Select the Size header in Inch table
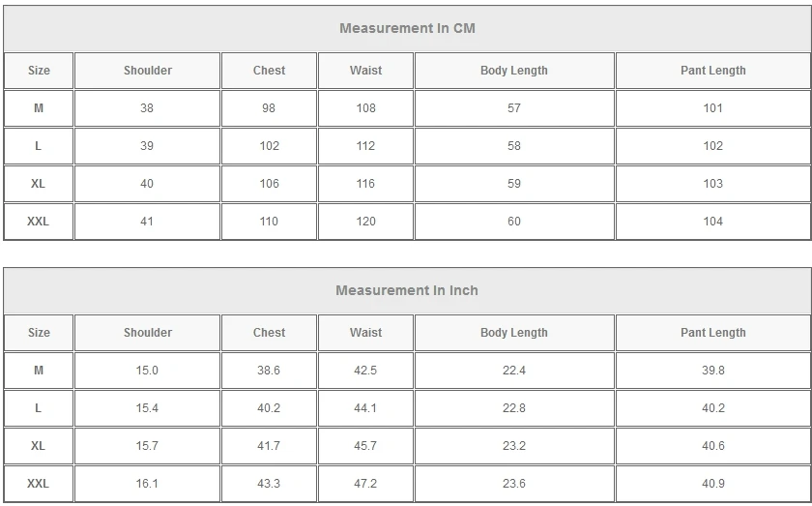 [x=39, y=333]
